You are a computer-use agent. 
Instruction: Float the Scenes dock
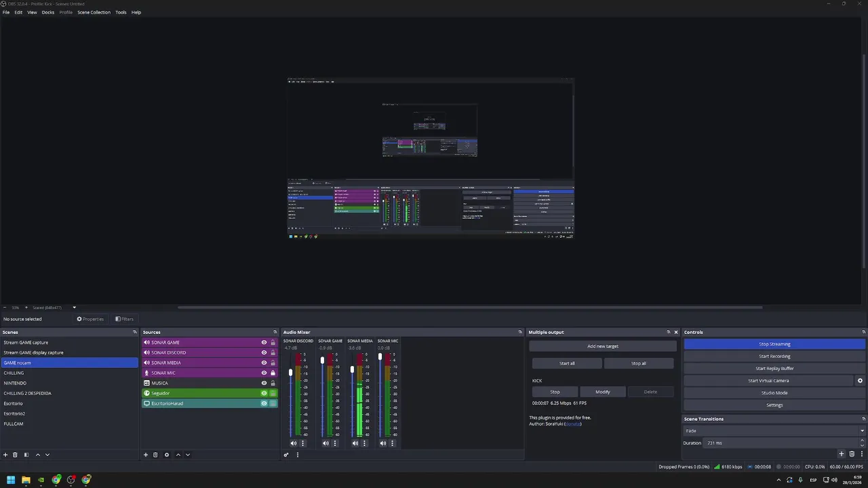(135, 332)
